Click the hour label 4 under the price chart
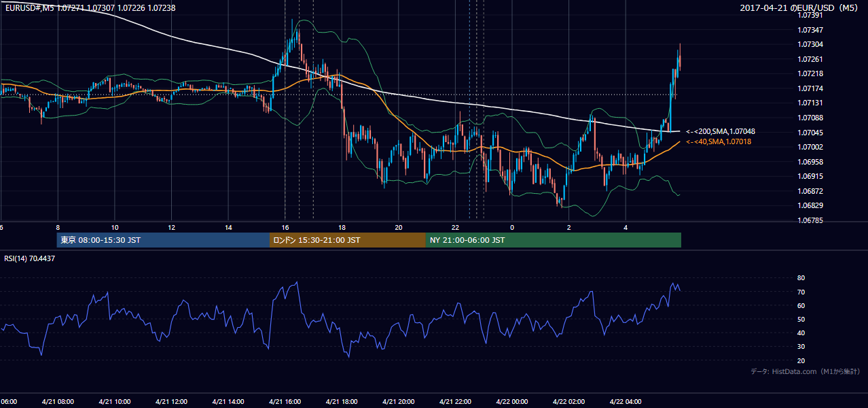 (626, 227)
